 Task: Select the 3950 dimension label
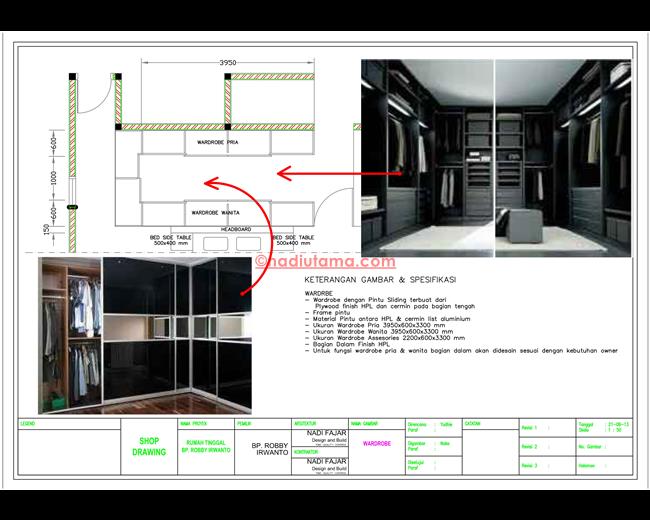[x=228, y=63]
